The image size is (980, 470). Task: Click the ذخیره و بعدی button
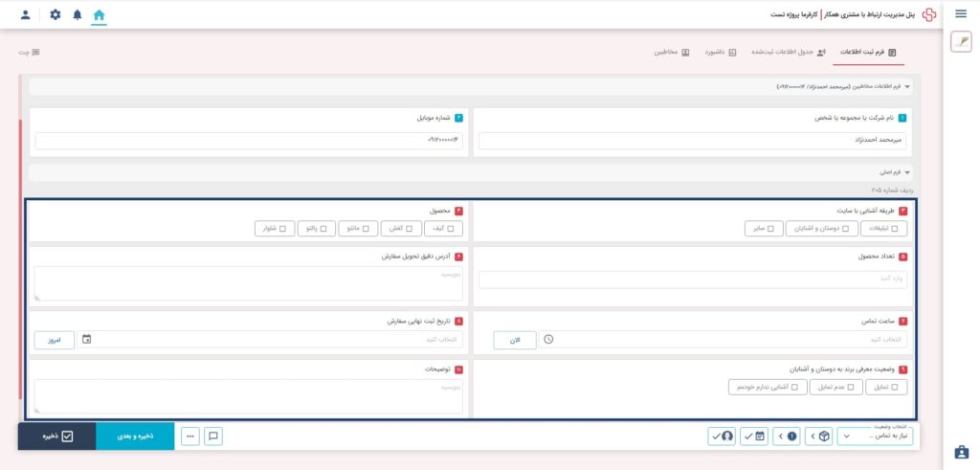click(x=135, y=436)
